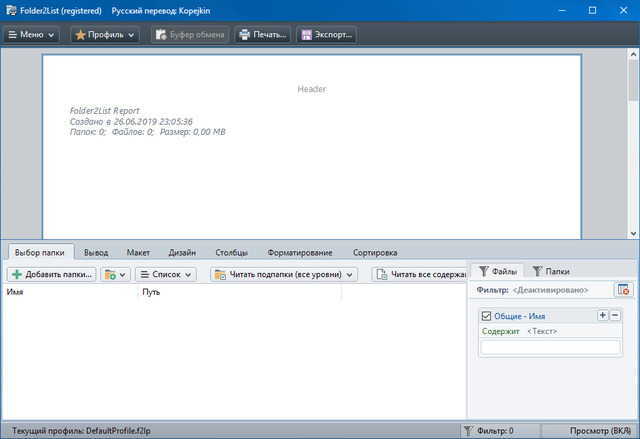Select the Файлы filter tab
Viewport: 640px width, 439px height.
pos(497,271)
